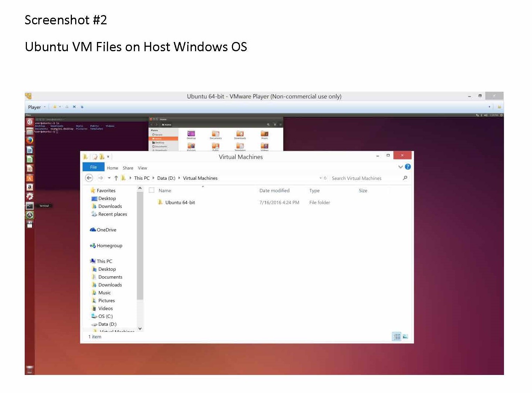Open the Trash in Ubuntu launcher
Screen dimensions: 532x393
pos(30,369)
